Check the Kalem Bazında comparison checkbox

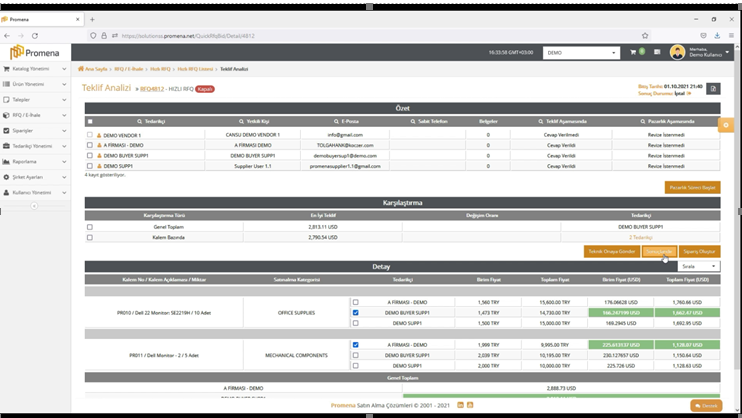(x=90, y=238)
